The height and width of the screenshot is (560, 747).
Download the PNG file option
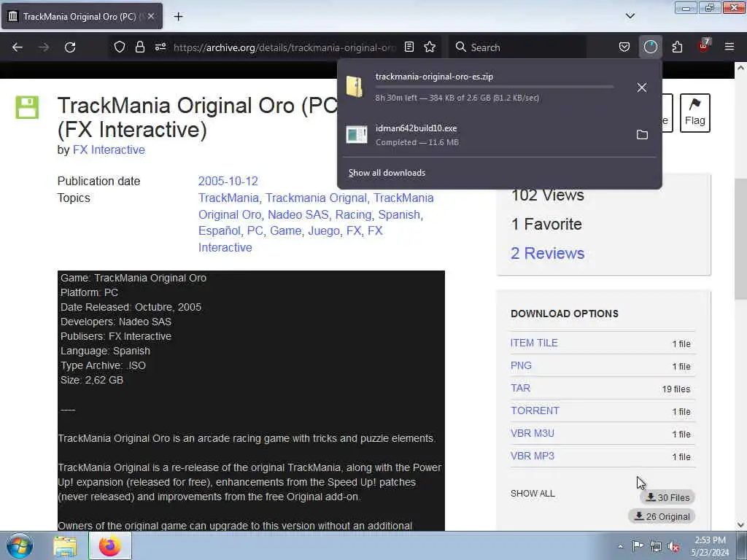521,365
